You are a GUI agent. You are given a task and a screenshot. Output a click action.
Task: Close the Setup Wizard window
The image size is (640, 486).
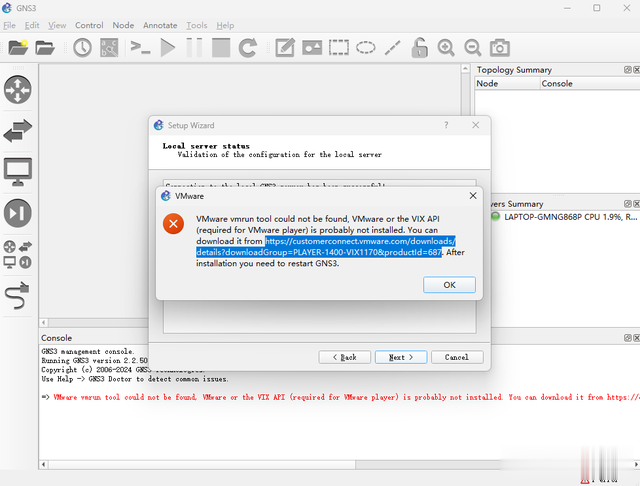tap(476, 125)
